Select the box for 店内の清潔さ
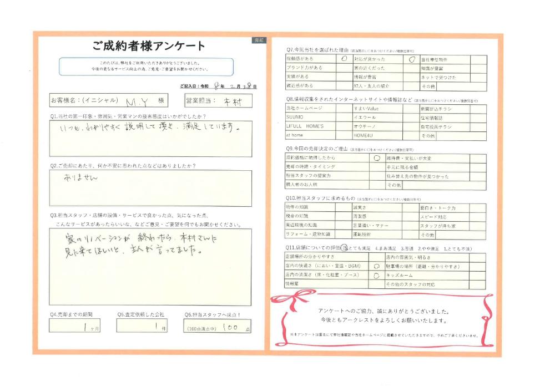555x392 pixels. (x=376, y=274)
